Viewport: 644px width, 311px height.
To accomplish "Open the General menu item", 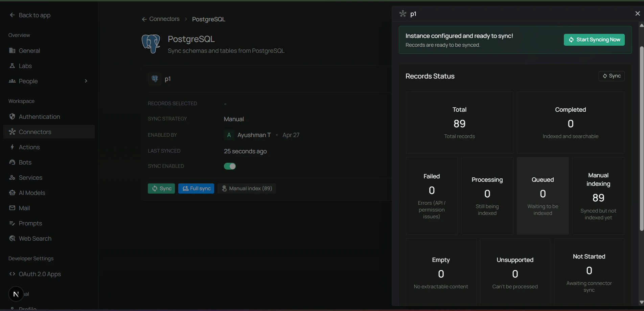I will point(49,50).
